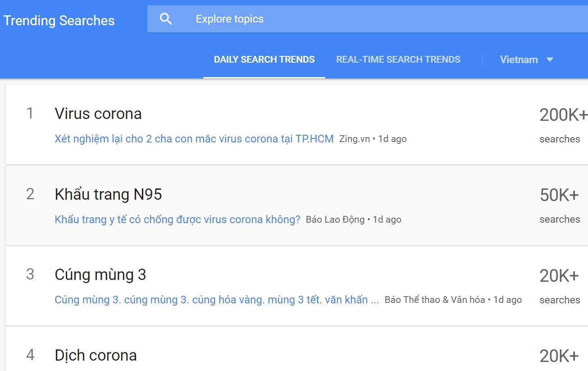Expand the Vietnam country selector
Image resolution: width=588 pixels, height=371 pixels.
click(519, 59)
